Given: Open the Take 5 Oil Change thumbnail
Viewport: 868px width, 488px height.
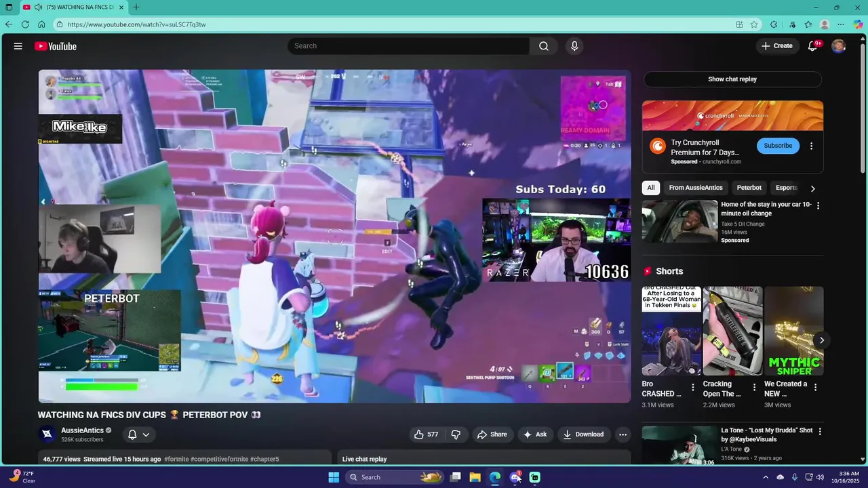Looking at the screenshot, I should point(679,221).
